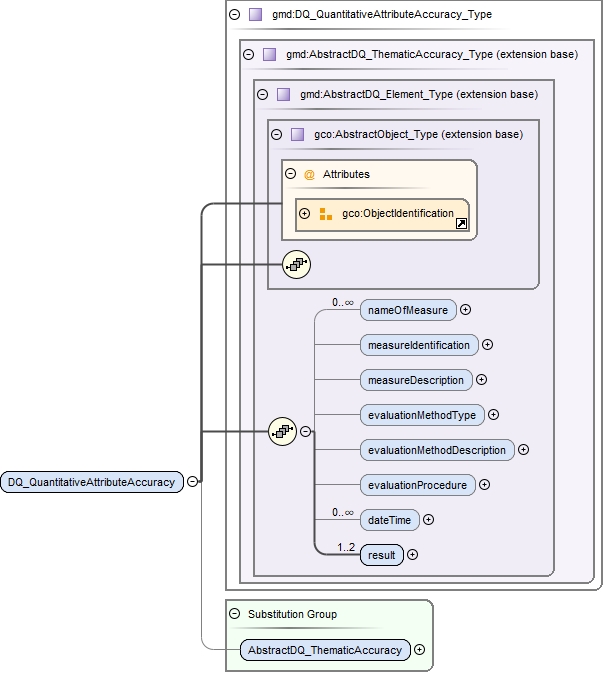Click the AbstractDQ_ThematicAccuracy substitution element
Viewport: 604px width, 673px height.
(325, 650)
